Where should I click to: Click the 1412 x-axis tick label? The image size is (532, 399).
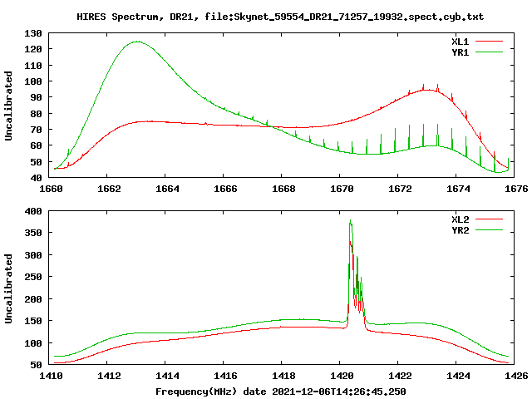109,376
